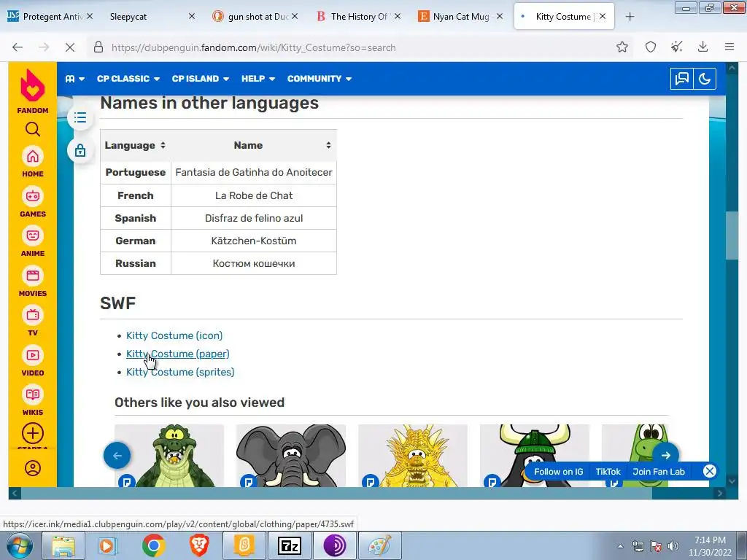Open Windows Start menu
Screen dimensions: 747x560
[18, 545]
